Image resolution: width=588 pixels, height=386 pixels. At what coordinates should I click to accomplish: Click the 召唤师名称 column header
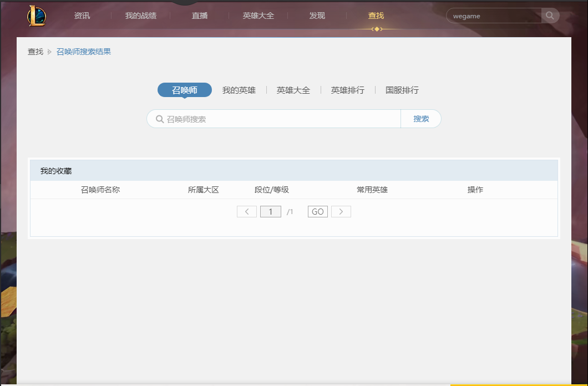(x=100, y=190)
